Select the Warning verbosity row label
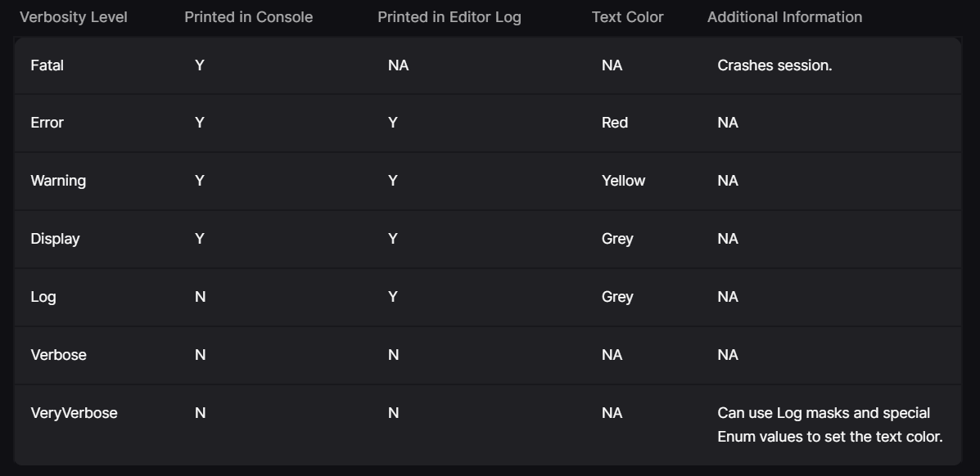 58,181
